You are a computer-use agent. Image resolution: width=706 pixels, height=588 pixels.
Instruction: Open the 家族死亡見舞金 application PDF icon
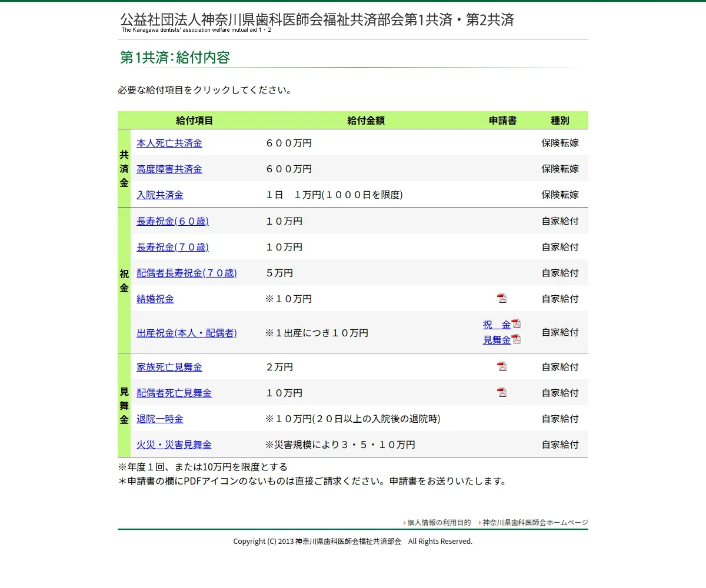click(x=502, y=366)
